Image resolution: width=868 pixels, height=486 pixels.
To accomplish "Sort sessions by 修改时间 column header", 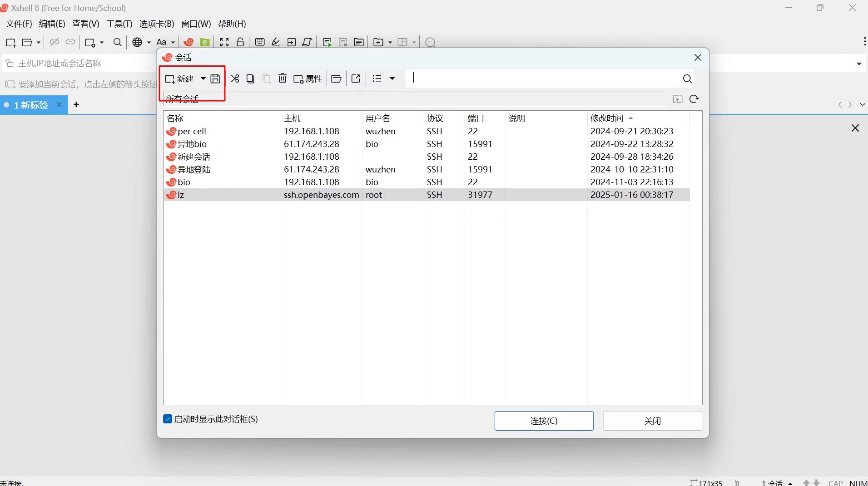I will (x=606, y=118).
